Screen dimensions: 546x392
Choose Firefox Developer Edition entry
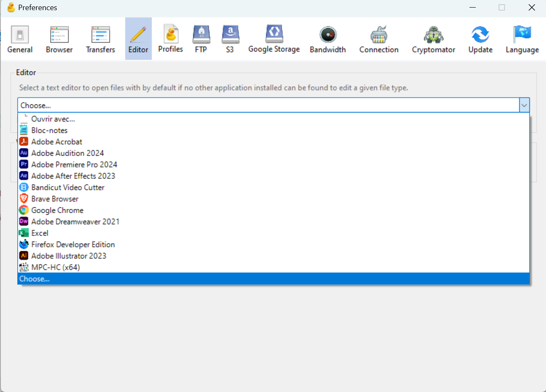[x=274, y=244]
